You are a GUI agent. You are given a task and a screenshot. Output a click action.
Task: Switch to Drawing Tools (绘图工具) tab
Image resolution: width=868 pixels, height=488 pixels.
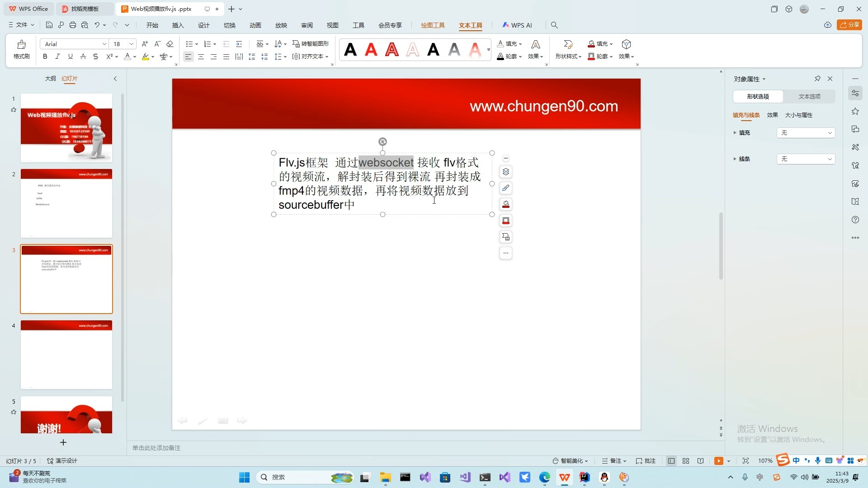coord(433,25)
